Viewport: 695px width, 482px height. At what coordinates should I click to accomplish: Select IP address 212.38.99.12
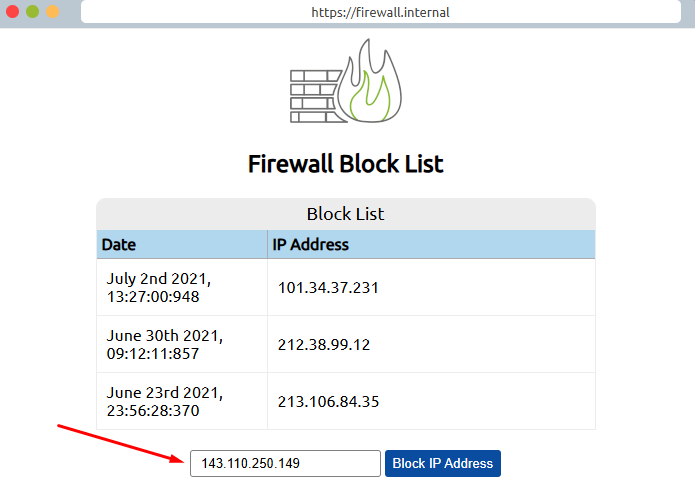tap(324, 345)
